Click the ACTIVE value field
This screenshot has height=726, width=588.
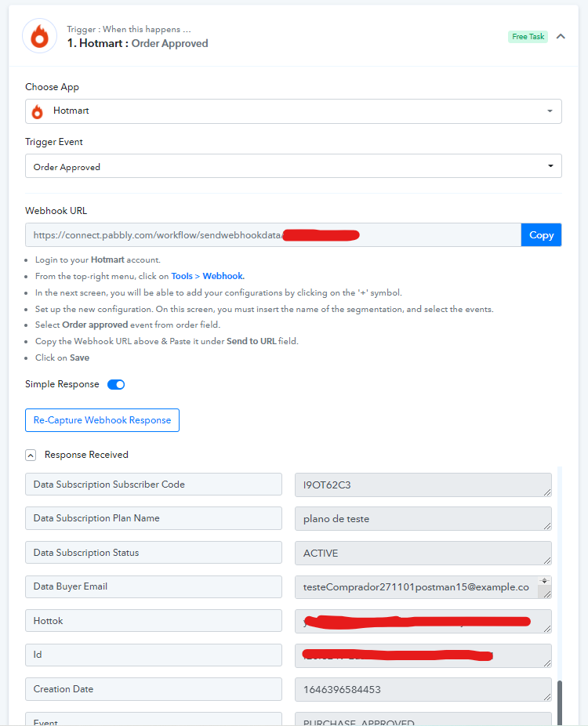tap(423, 553)
